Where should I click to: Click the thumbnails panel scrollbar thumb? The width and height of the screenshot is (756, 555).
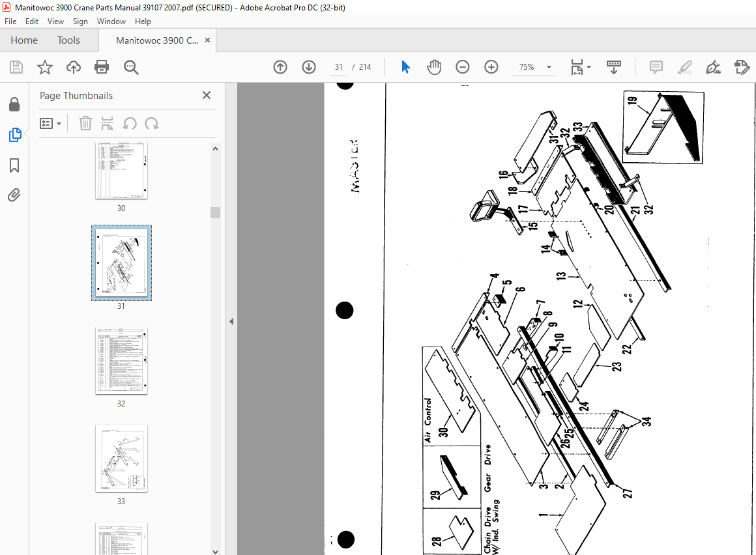point(216,212)
